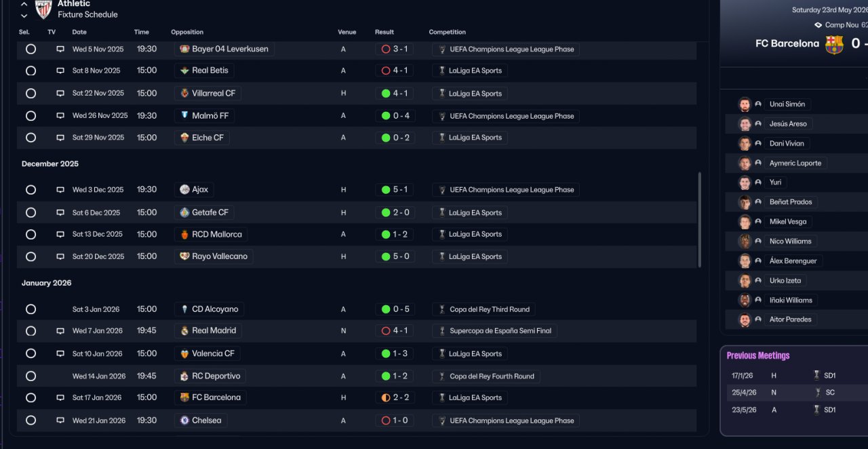Click Nico Williams' player portrait
Image resolution: width=868 pixels, height=449 pixels.
[x=745, y=241]
